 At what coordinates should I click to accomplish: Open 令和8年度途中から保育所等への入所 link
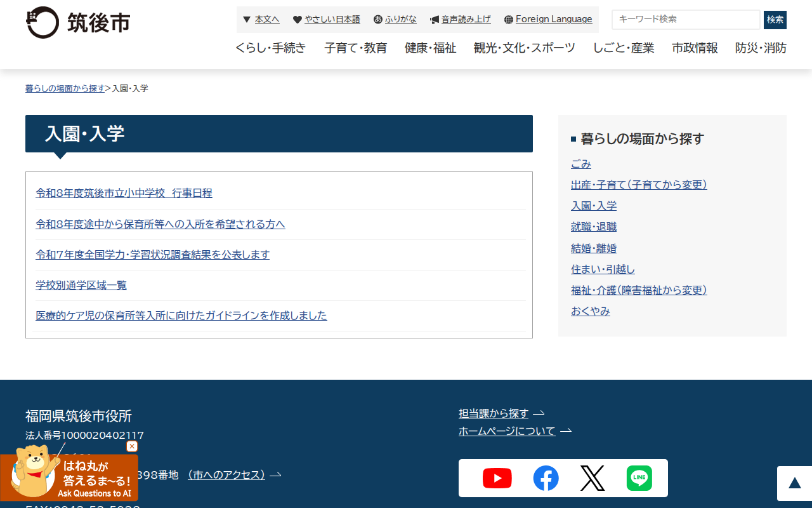(160, 224)
